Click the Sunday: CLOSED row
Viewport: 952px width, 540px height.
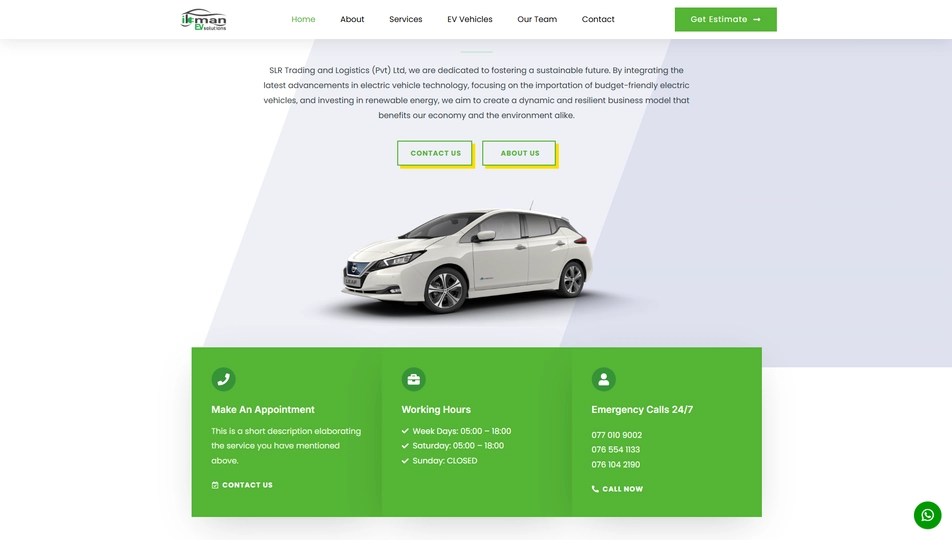coord(439,460)
